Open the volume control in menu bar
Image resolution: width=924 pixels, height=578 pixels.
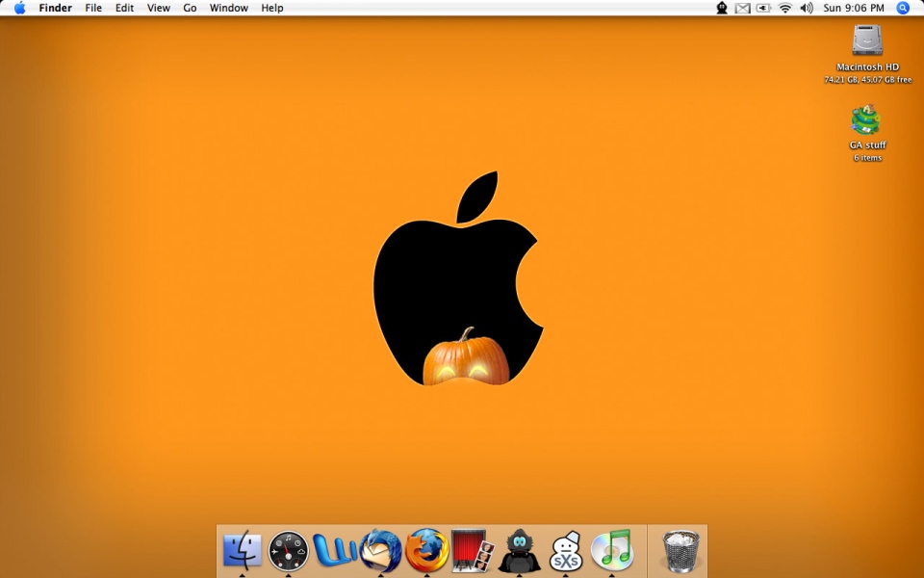[807, 8]
